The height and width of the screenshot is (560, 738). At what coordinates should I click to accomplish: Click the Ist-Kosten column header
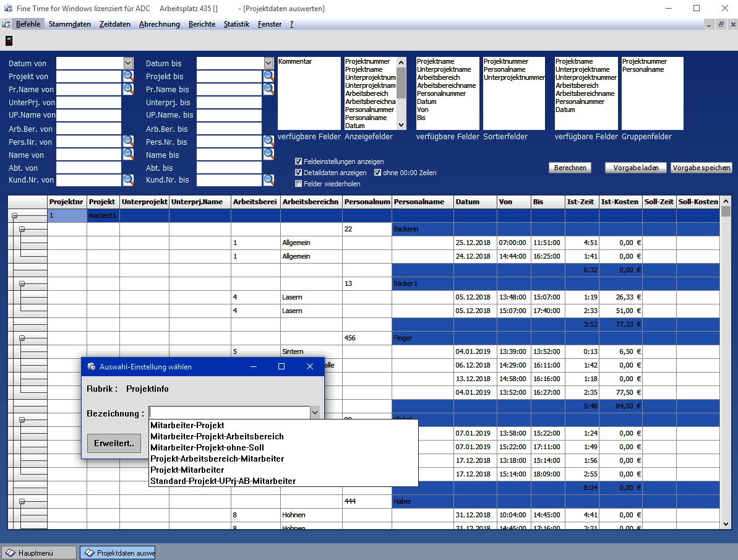pyautogui.click(x=619, y=202)
